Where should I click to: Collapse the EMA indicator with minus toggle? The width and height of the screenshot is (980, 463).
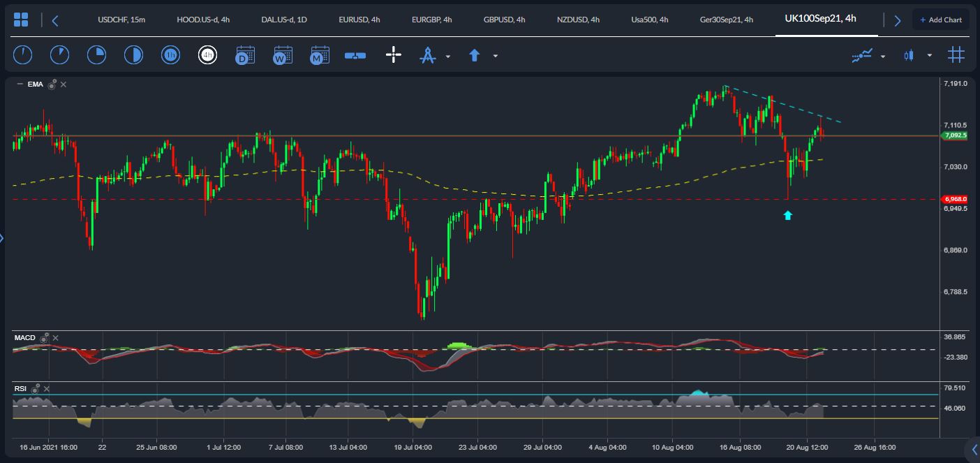(x=20, y=84)
